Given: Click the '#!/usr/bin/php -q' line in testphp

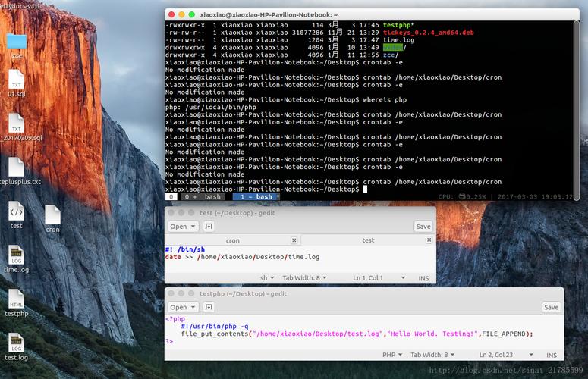Looking at the screenshot, I should coord(215,326).
